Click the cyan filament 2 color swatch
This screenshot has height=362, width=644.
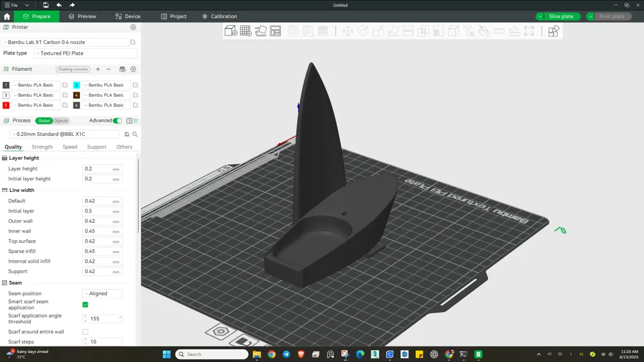[77, 85]
